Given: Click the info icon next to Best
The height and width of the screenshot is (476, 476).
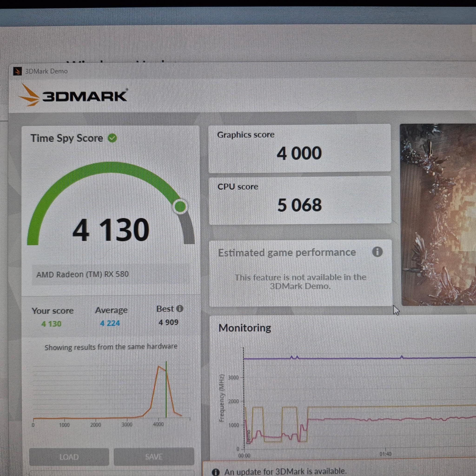Looking at the screenshot, I should click(x=180, y=308).
